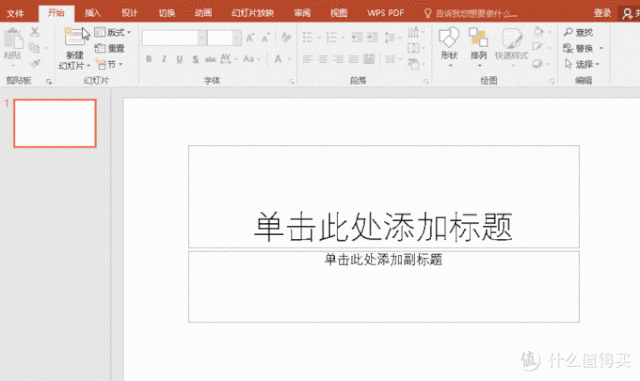640x381 pixels.
Task: Click the Distributed alignment icon
Action: [369, 59]
